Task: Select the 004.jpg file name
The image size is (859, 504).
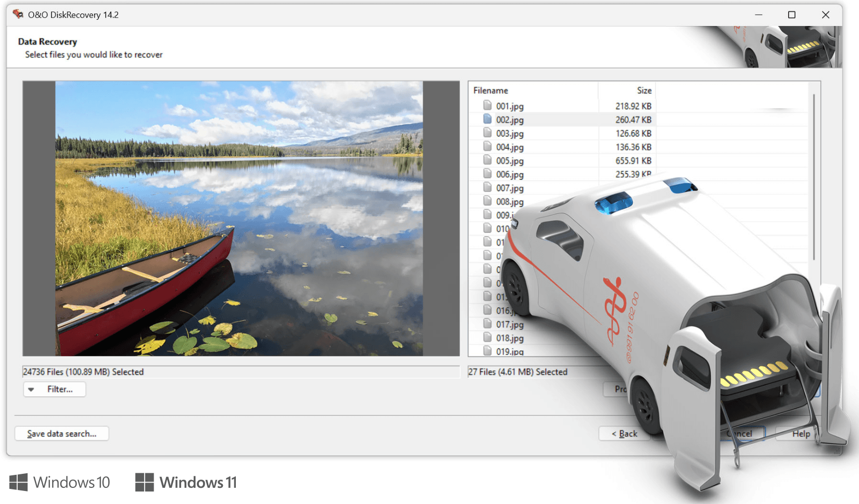Action: [510, 147]
